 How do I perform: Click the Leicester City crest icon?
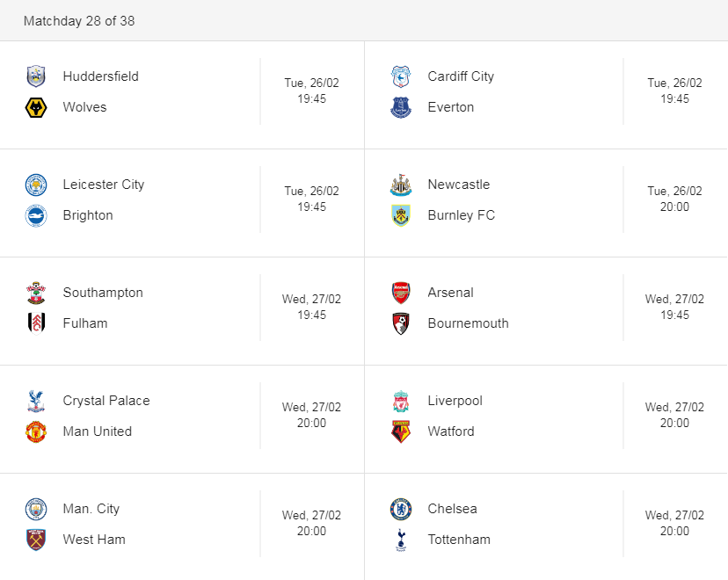coord(36,185)
